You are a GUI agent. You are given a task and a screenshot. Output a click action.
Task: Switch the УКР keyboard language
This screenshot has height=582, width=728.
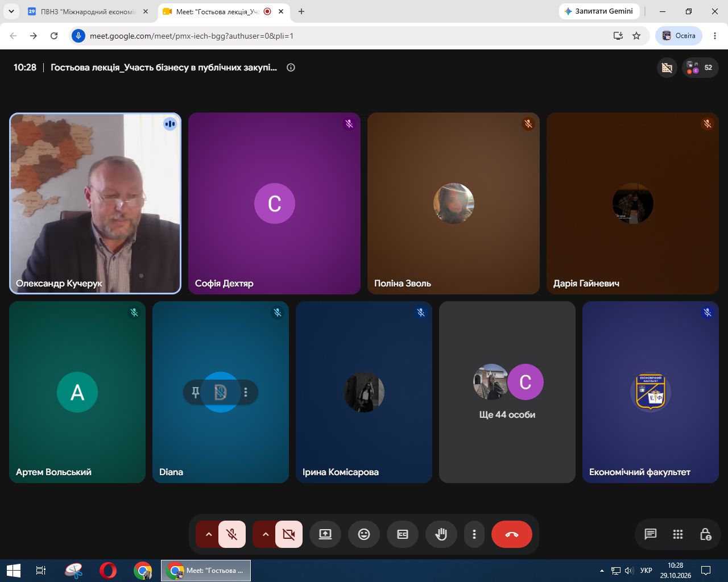[646, 570]
